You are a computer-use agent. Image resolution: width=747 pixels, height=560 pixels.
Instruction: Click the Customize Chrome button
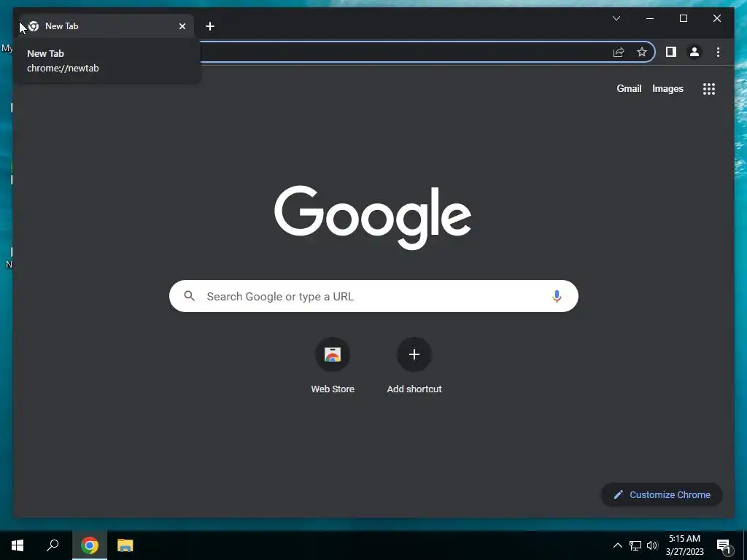tap(662, 495)
